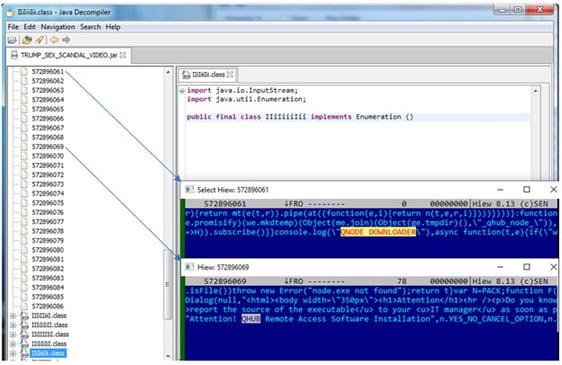562x365 pixels.
Task: Click the file icon beside 572896072
Action: pos(24,175)
